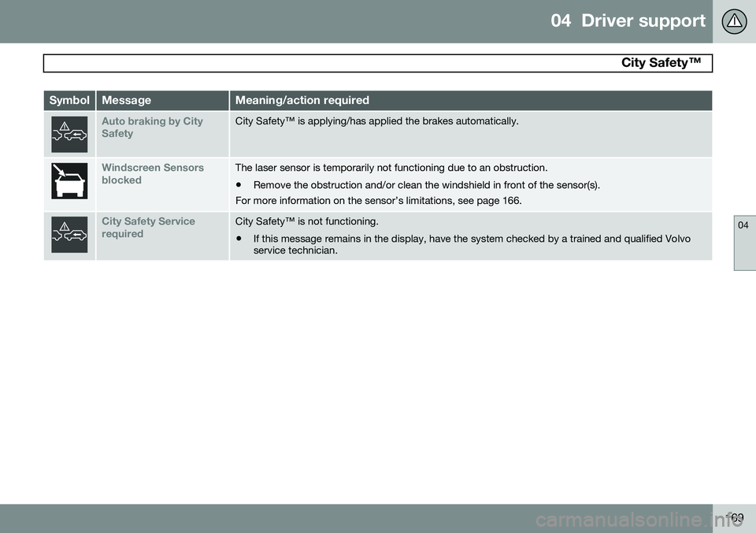
Task: Click 'City Safety Service required' message text
Action: pyautogui.click(x=149, y=228)
